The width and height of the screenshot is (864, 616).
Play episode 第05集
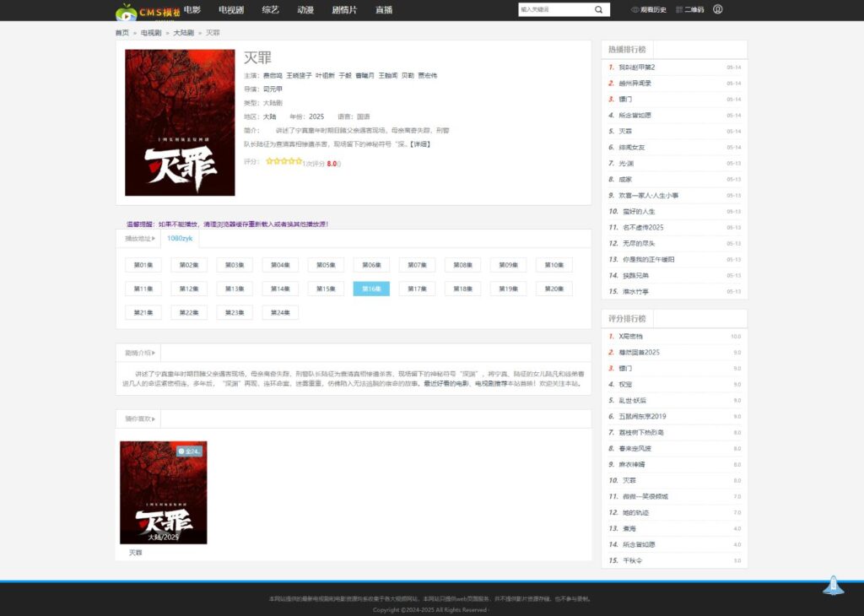(326, 265)
